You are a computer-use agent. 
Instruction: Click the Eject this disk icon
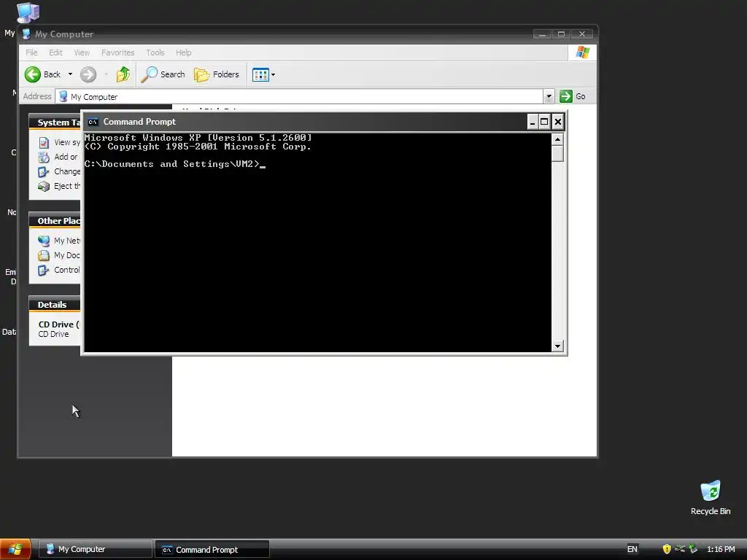tap(44, 186)
